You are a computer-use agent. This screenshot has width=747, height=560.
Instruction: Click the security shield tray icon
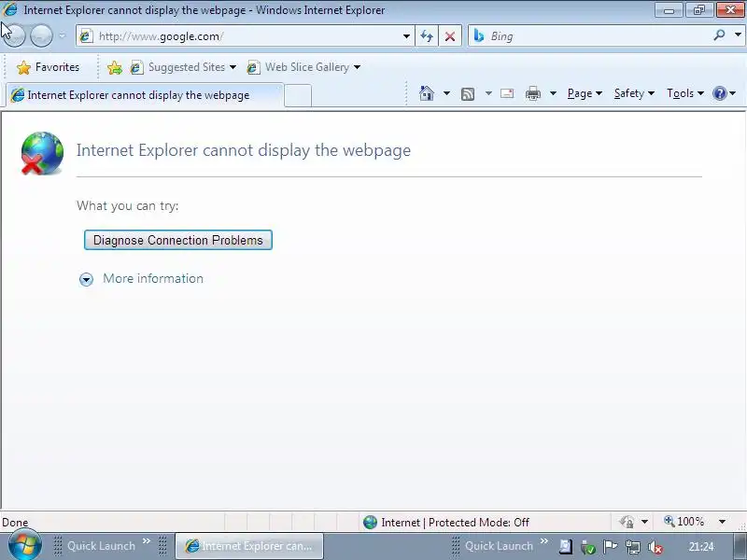click(588, 547)
